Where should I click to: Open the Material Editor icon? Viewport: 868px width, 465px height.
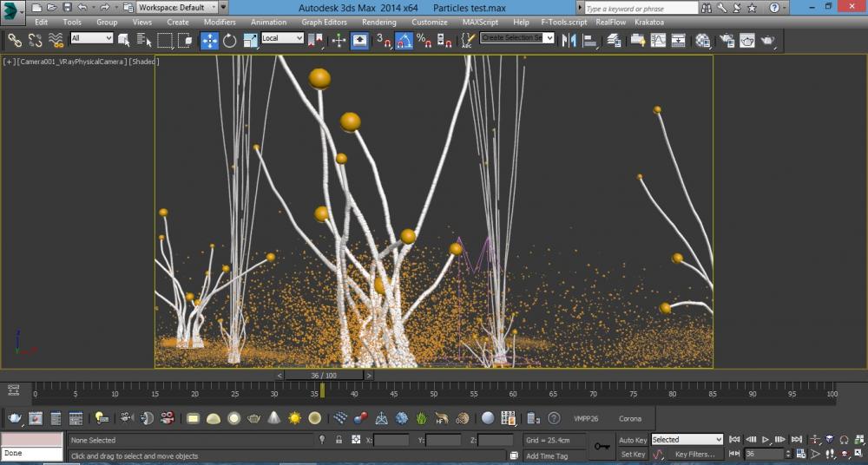tap(702, 40)
